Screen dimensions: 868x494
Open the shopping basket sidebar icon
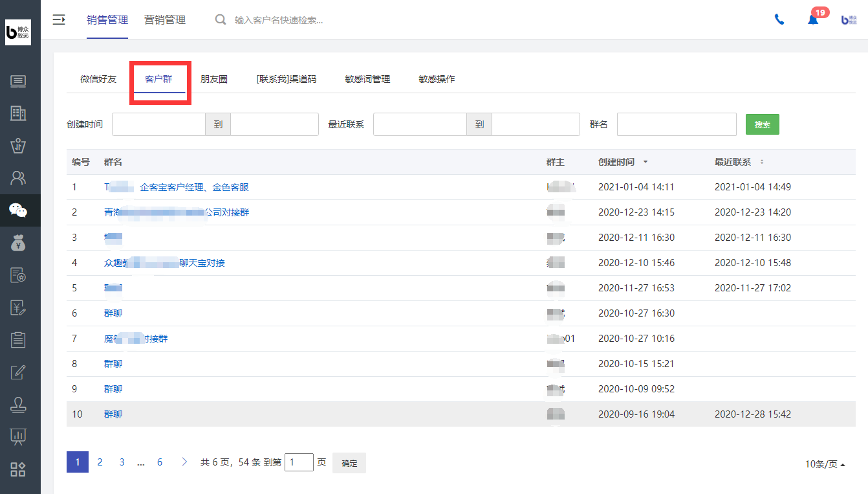click(18, 146)
